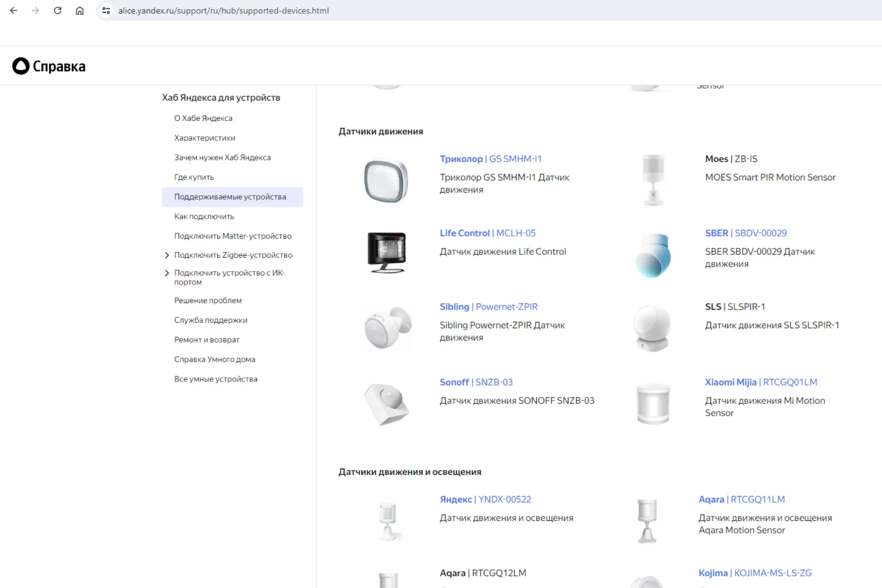Reload the page with refresh icon
The height and width of the screenshot is (588, 882).
[x=58, y=10]
